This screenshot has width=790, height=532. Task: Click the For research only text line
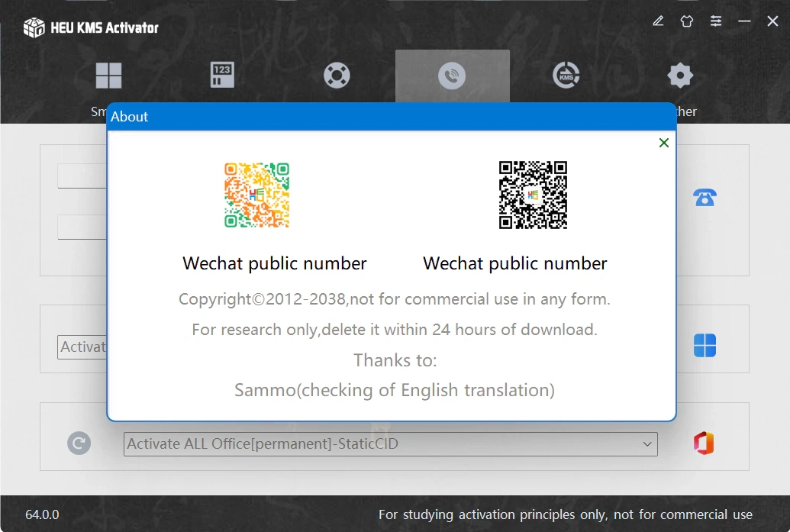point(395,330)
